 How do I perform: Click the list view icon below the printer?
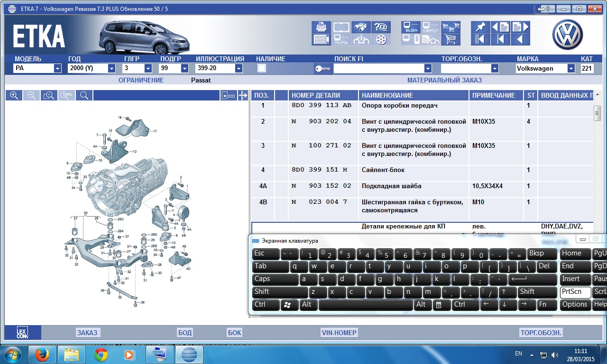tap(321, 39)
